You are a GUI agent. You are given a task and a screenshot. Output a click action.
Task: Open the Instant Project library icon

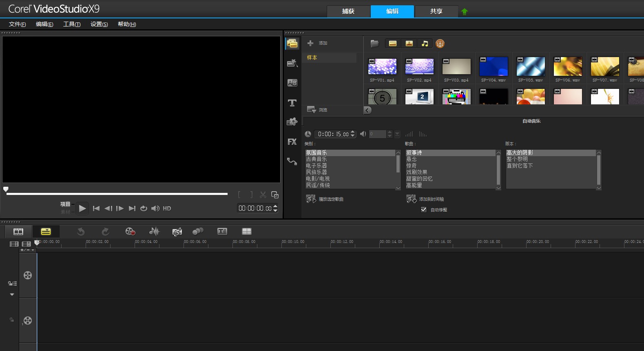292,63
